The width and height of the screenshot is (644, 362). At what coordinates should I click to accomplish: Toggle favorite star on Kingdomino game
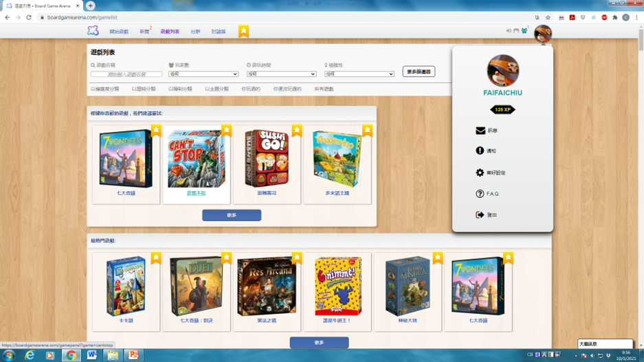[367, 130]
